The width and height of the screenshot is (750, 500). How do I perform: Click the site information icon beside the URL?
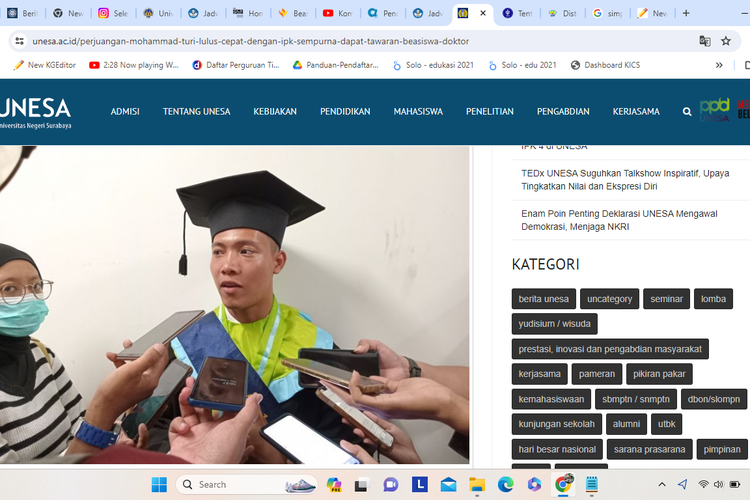pyautogui.click(x=19, y=41)
